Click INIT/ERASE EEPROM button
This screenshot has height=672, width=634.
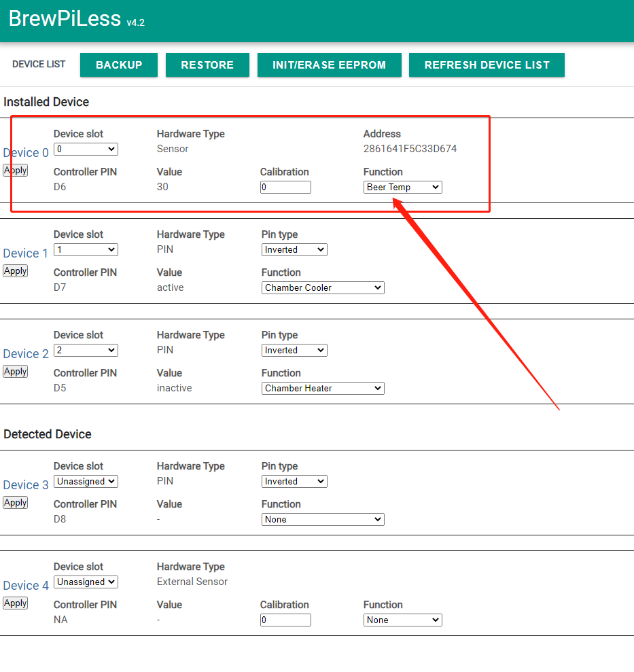(x=329, y=65)
